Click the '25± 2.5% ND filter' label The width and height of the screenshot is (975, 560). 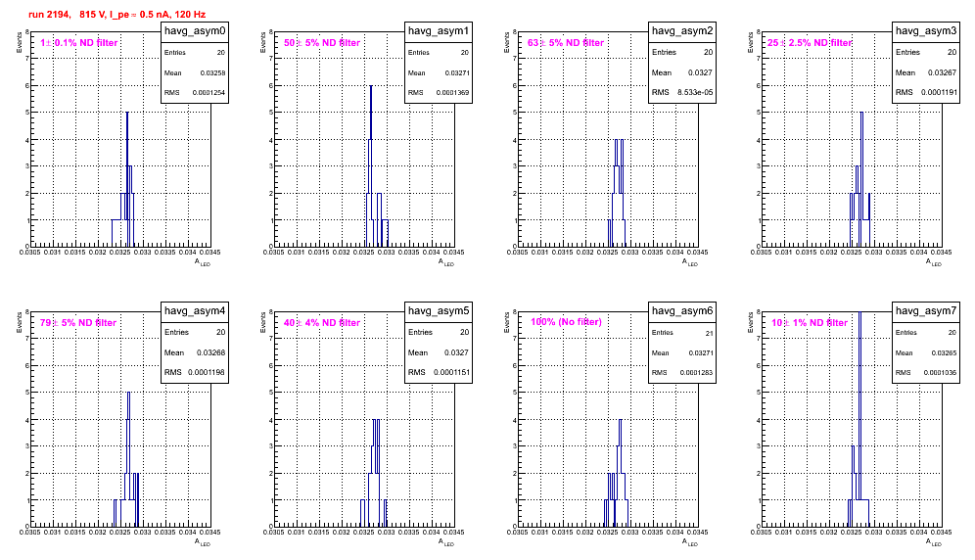tap(810, 43)
